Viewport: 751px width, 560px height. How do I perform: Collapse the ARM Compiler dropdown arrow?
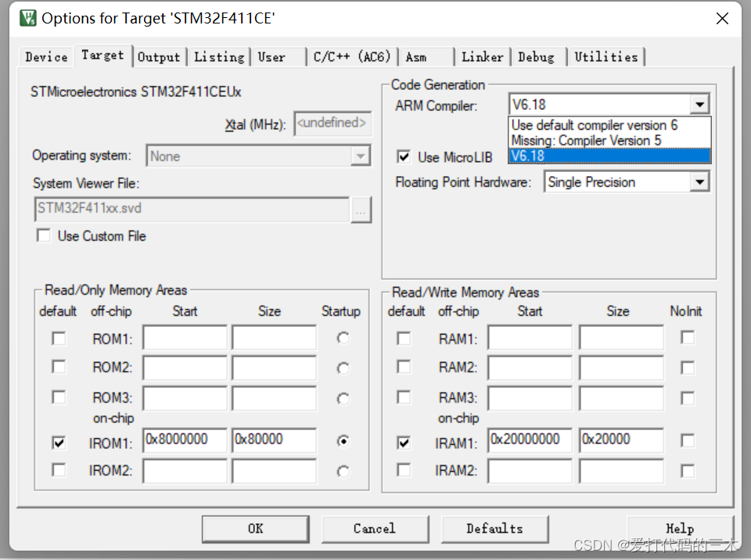coord(699,105)
